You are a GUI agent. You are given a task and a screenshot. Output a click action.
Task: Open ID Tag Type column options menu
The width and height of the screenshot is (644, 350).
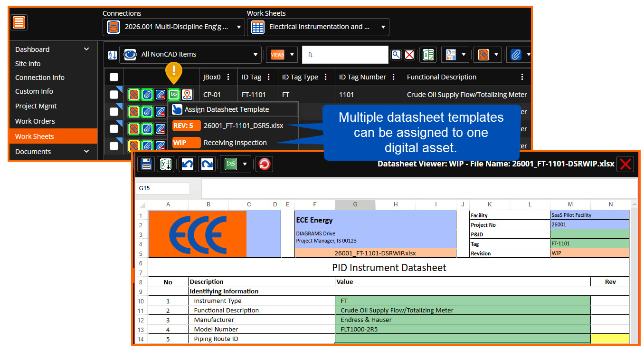coord(326,77)
